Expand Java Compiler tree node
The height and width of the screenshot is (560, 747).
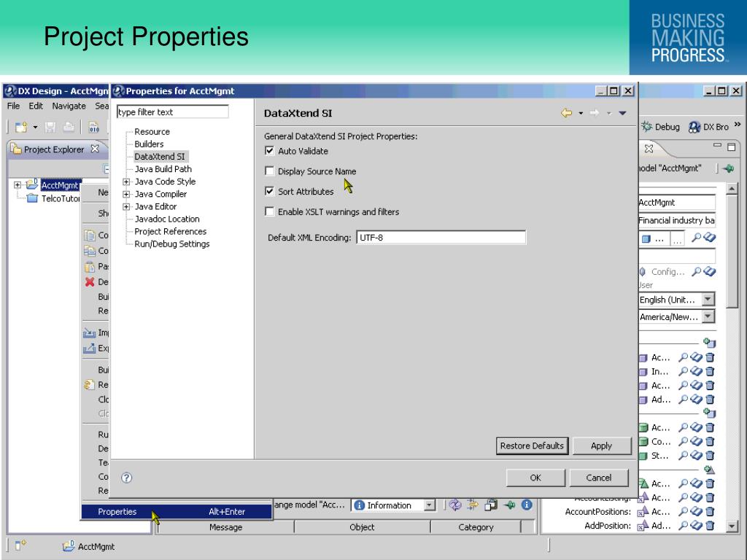click(x=126, y=194)
